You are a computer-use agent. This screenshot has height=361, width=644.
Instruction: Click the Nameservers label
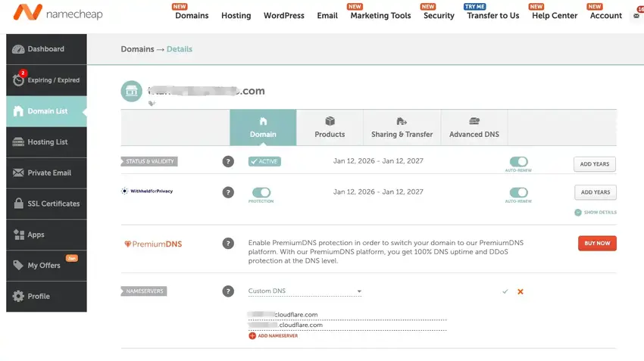pyautogui.click(x=144, y=291)
